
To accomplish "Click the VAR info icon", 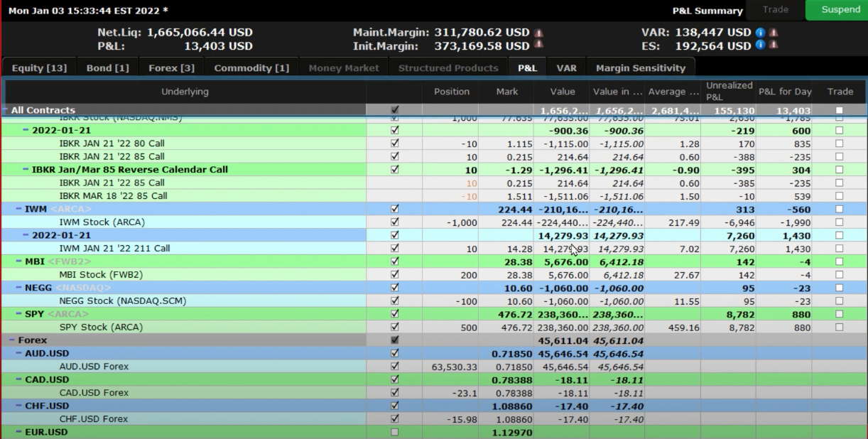I will tap(760, 33).
